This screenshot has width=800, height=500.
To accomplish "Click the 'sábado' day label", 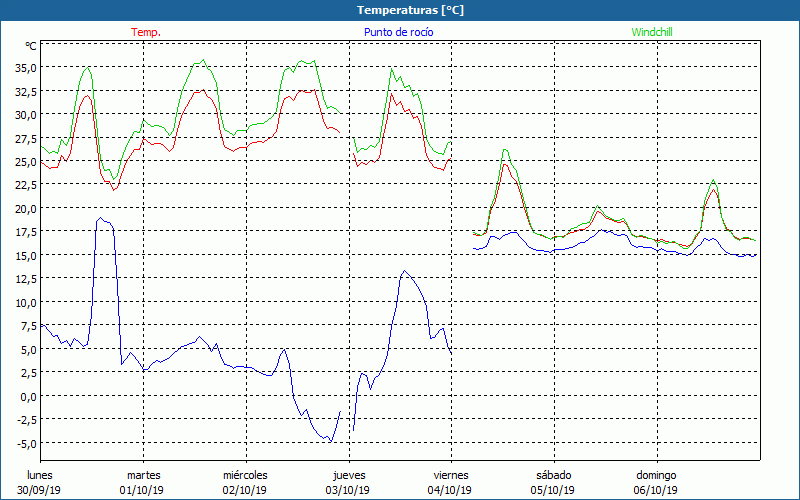I will [554, 475].
